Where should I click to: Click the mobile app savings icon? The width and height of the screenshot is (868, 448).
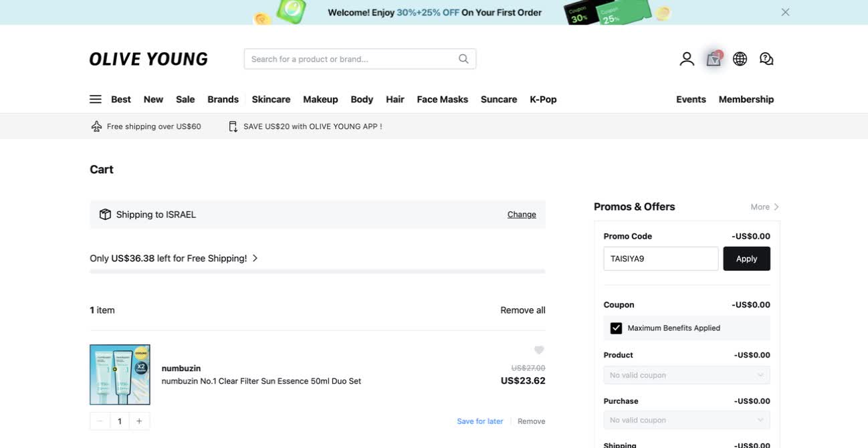pyautogui.click(x=233, y=126)
